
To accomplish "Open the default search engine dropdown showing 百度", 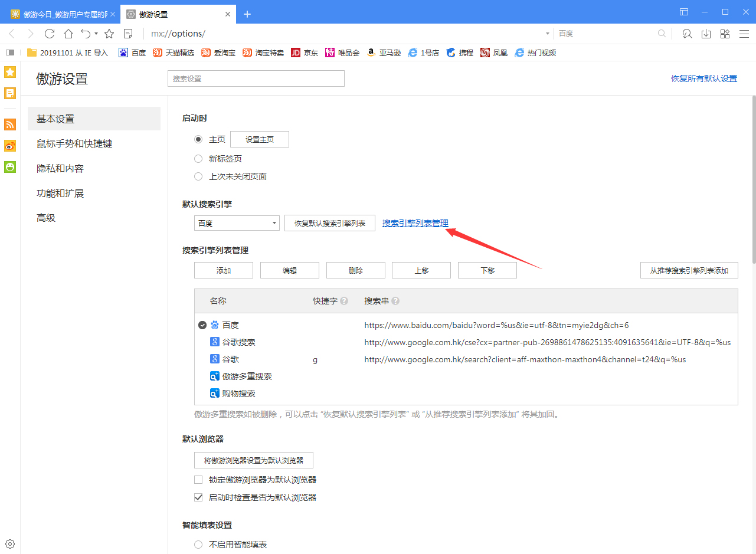I will click(236, 222).
